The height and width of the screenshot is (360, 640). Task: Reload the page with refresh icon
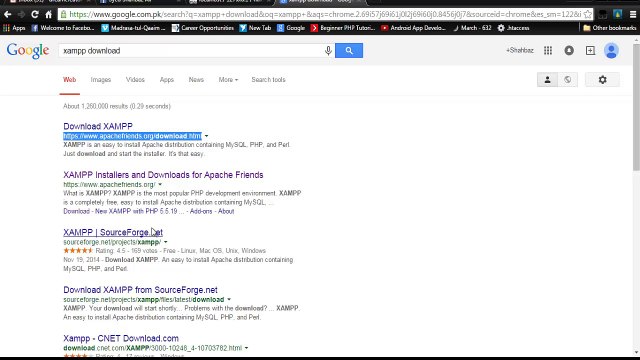click(x=35, y=14)
